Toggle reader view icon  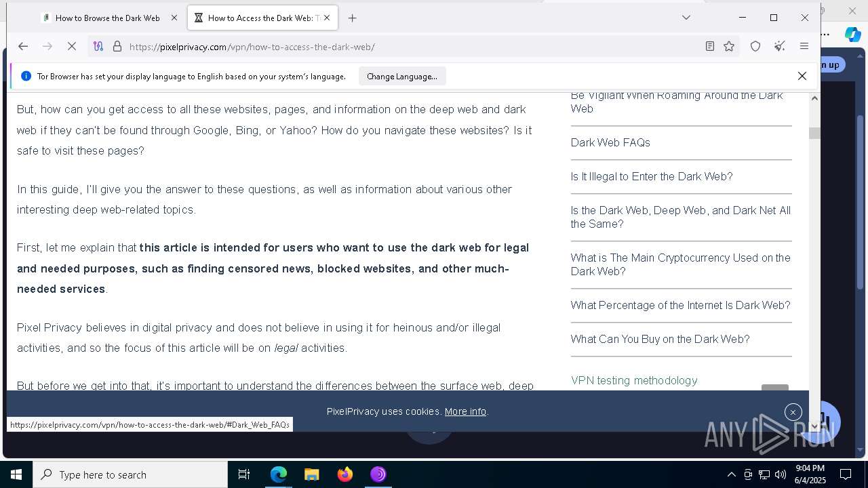pyautogui.click(x=709, y=46)
